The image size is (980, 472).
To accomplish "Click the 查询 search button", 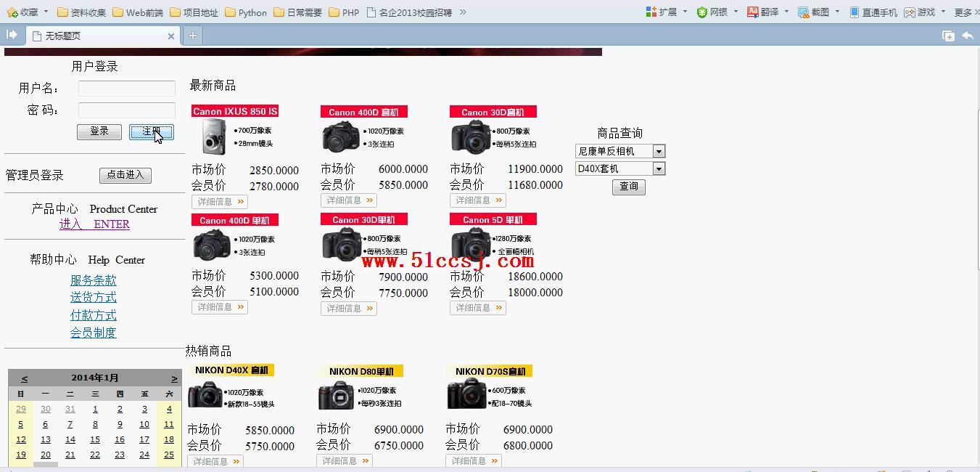I will coord(629,187).
